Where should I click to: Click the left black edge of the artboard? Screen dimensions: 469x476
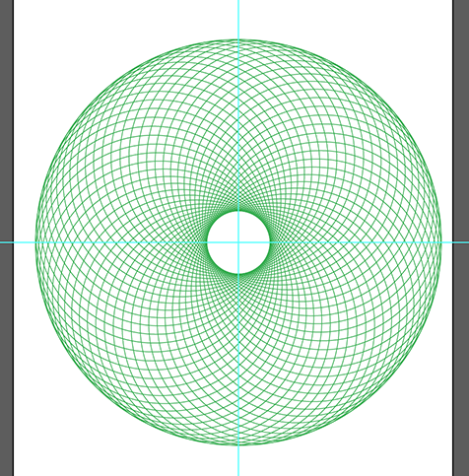click(13, 131)
